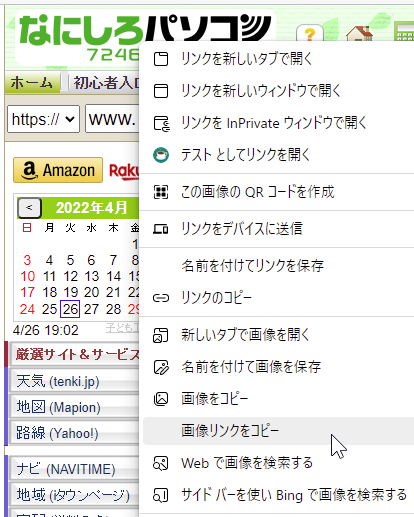Click the chain link copy icon
The height and width of the screenshot is (517, 414).
point(161,298)
